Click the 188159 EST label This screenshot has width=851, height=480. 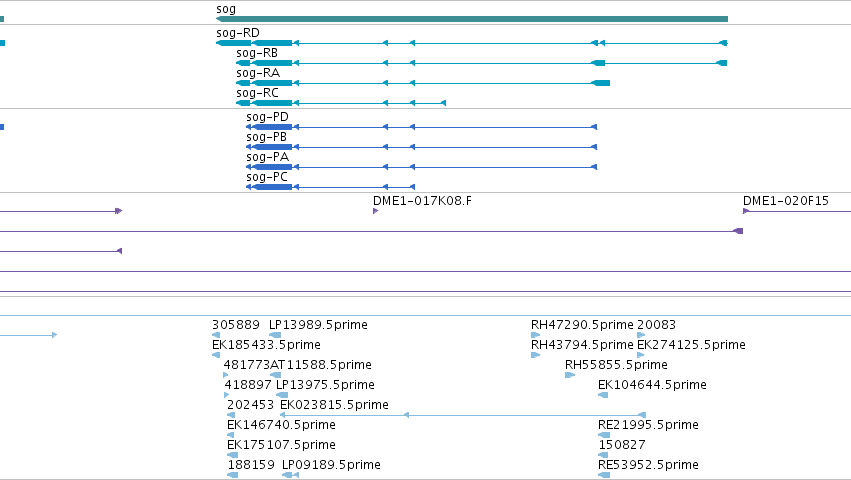pos(251,465)
